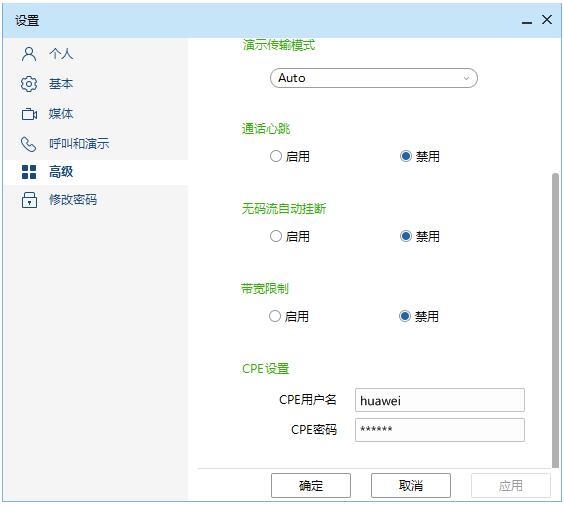Click the CPE用户名 label
Image resolution: width=564 pixels, height=506 pixels.
308,400
